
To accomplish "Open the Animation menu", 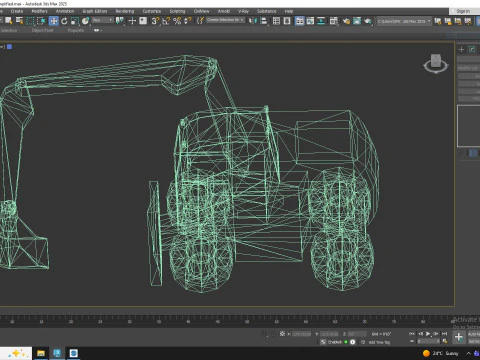I will click(65, 11).
